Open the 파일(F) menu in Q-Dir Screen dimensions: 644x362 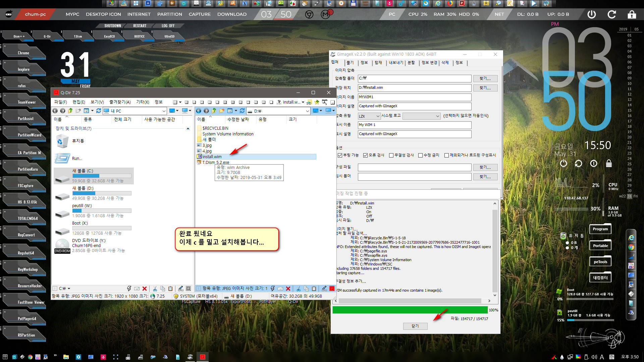click(x=60, y=102)
